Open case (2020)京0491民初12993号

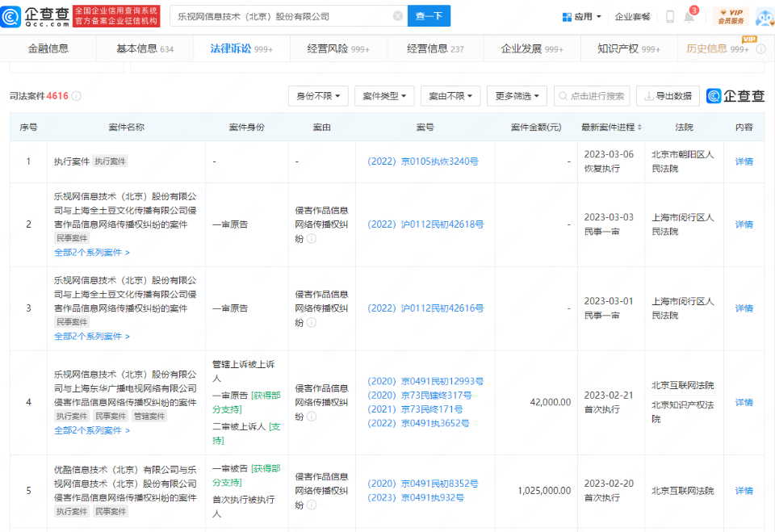click(x=425, y=382)
